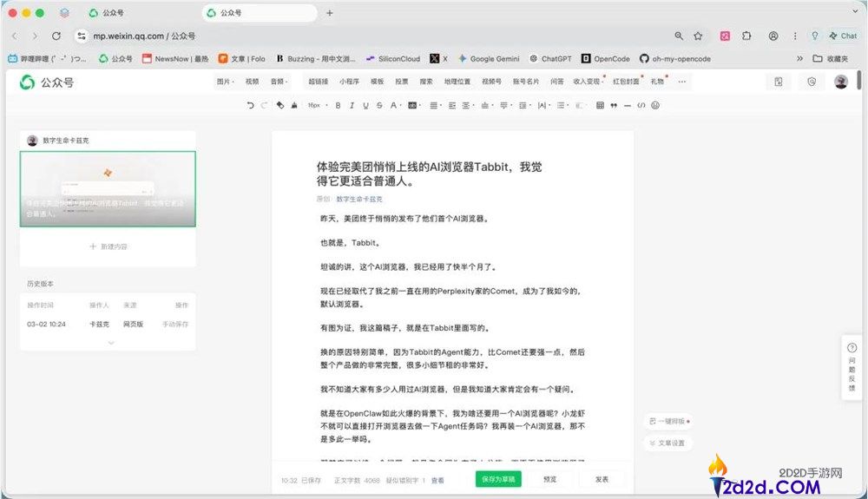
Task: Open the list style dropdown
Action: pos(562,105)
